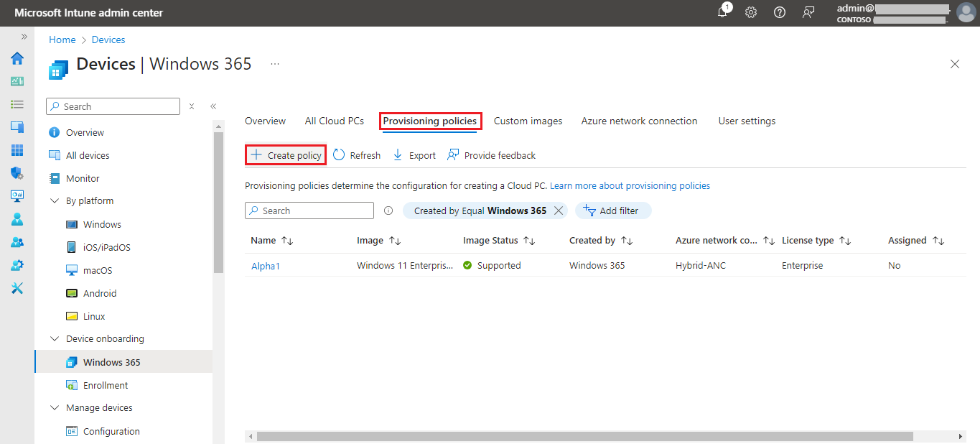Switch to the Overview tab
The height and width of the screenshot is (444, 980).
(265, 121)
